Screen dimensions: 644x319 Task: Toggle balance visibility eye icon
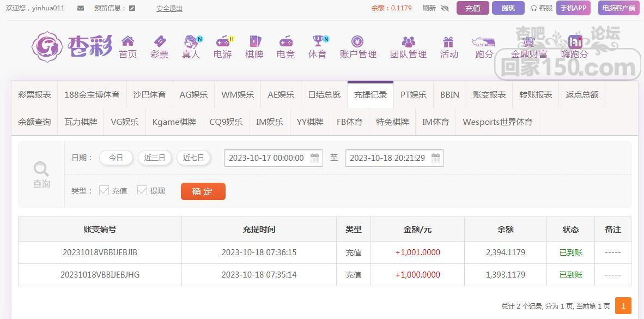click(445, 8)
